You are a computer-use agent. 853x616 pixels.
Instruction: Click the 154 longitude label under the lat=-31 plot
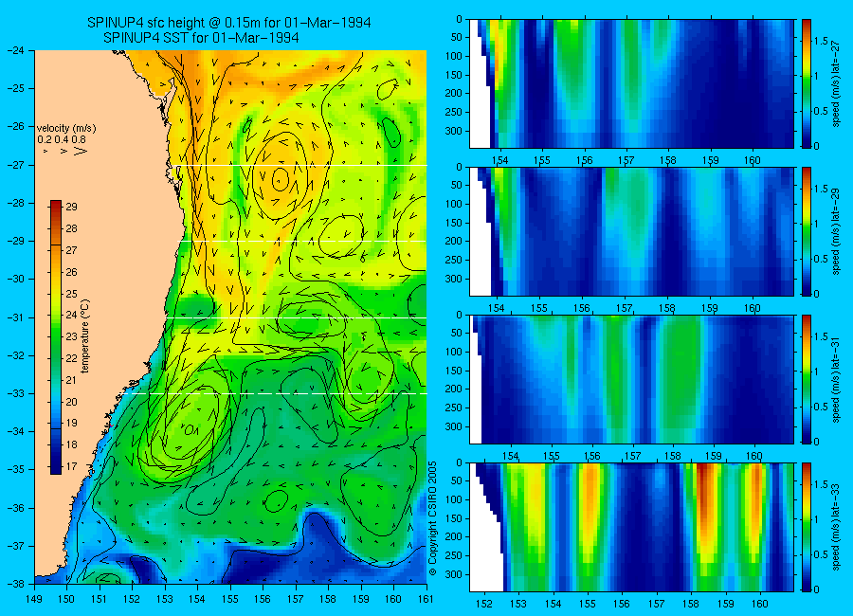(510, 456)
